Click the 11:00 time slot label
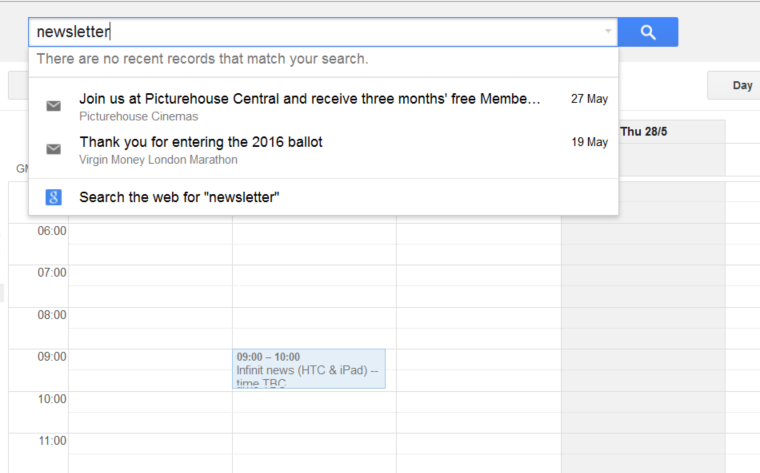760x473 pixels. click(52, 441)
